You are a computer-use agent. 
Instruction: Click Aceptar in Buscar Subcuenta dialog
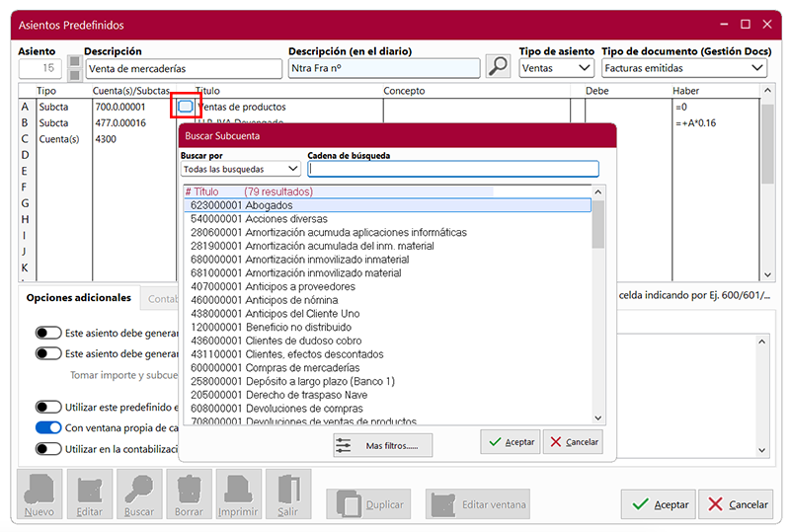(511, 442)
